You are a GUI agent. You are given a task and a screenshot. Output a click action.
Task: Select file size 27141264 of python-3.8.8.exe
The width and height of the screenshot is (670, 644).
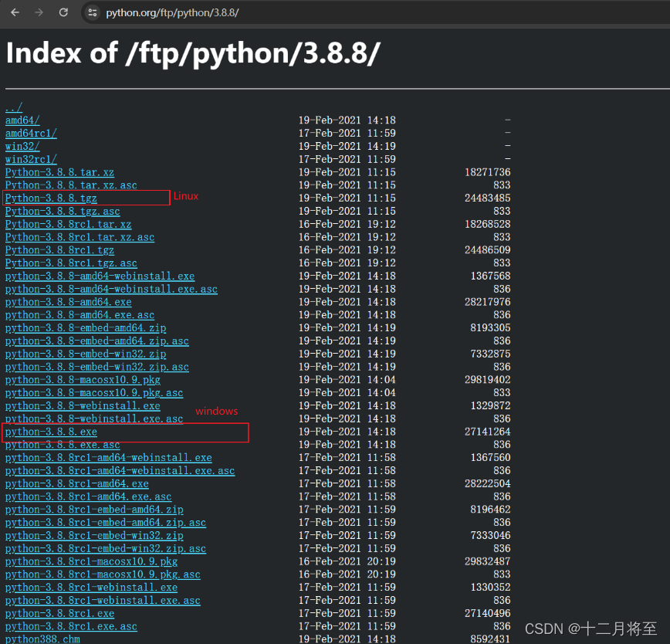point(488,432)
